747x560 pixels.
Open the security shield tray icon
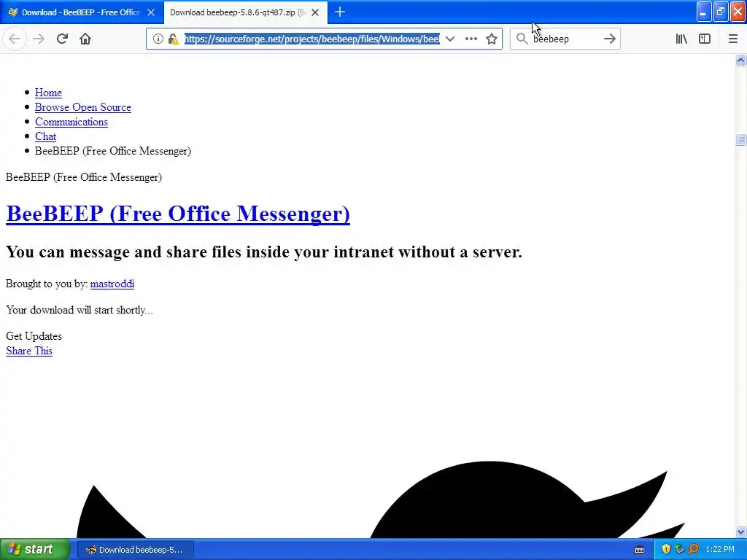(x=666, y=550)
